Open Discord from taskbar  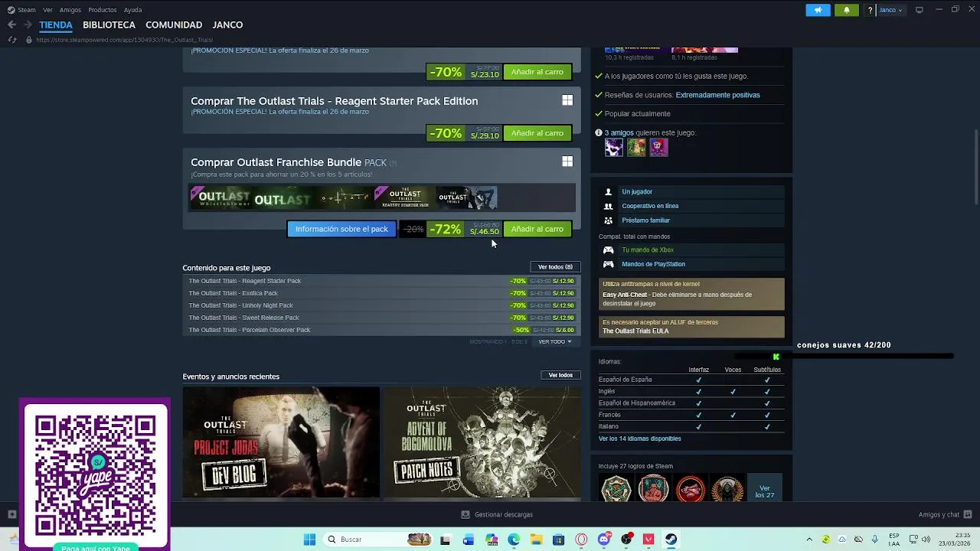(x=604, y=540)
